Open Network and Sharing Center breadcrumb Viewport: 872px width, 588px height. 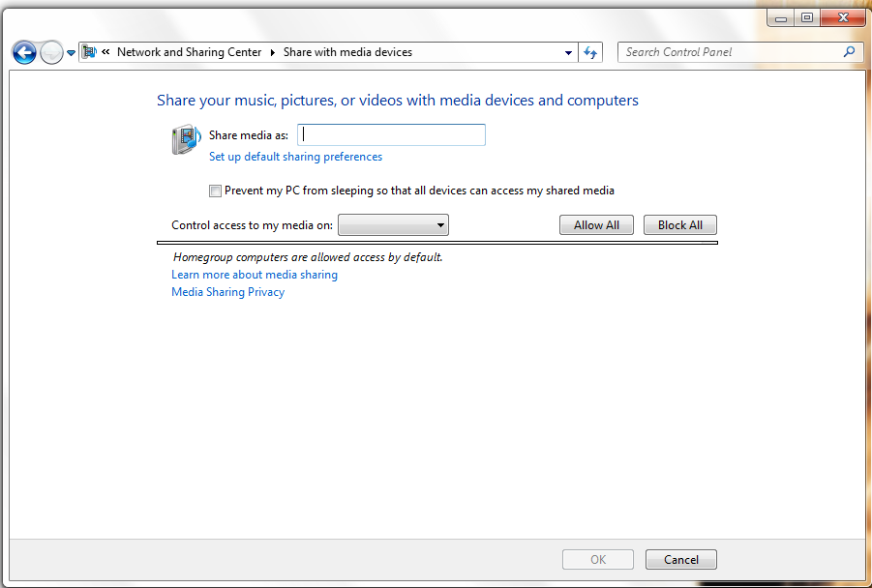189,52
